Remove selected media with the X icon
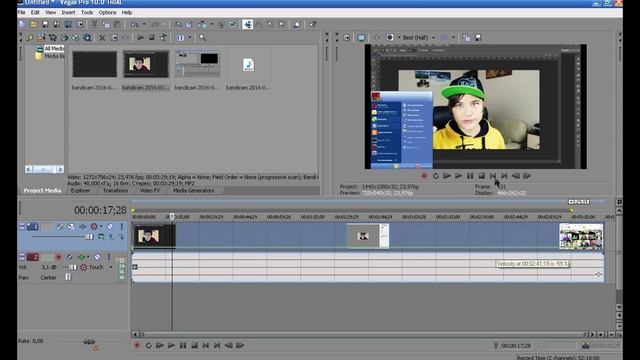Image resolution: width=640 pixels, height=360 pixels. [x=102, y=38]
